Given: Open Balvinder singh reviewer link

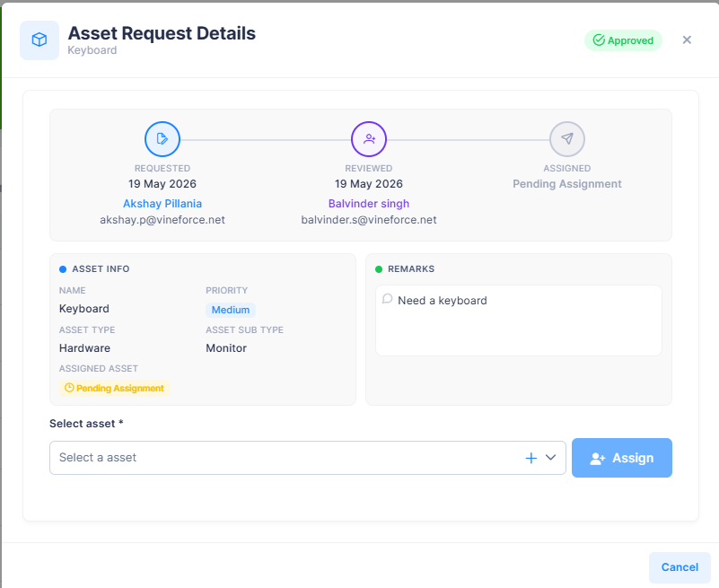Looking at the screenshot, I should click(369, 204).
